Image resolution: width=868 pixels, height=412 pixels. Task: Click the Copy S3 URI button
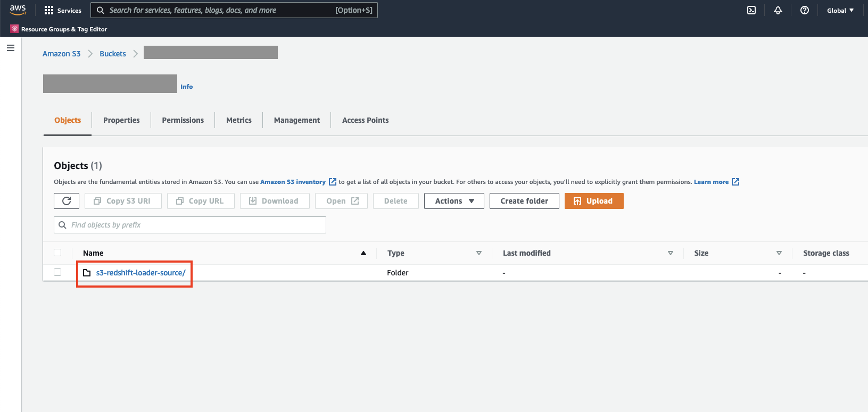123,201
